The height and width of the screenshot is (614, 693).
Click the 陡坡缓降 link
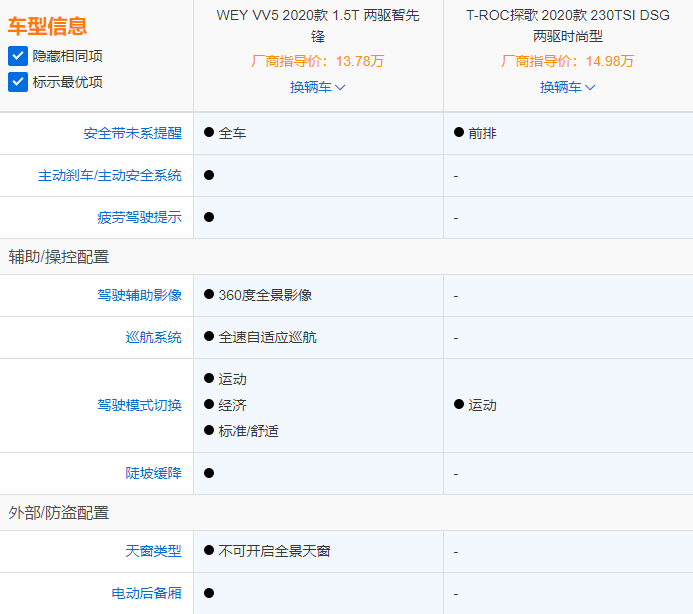[153, 473]
